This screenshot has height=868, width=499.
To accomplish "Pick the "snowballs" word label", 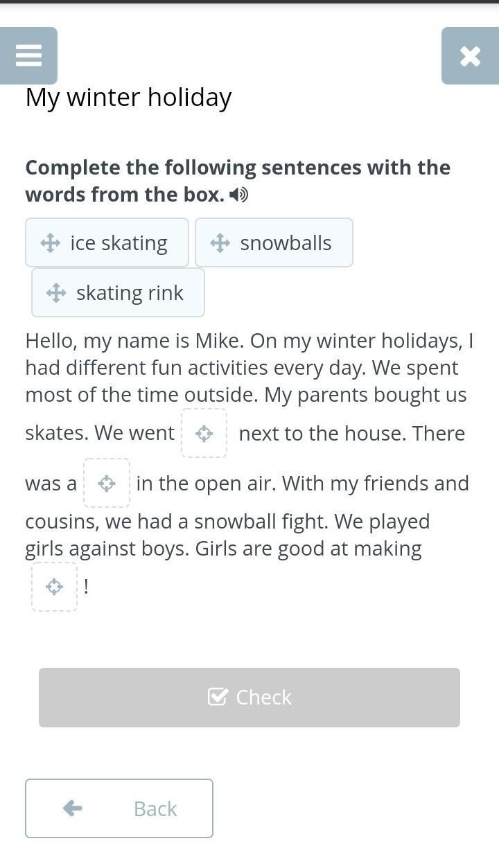I will tap(286, 243).
